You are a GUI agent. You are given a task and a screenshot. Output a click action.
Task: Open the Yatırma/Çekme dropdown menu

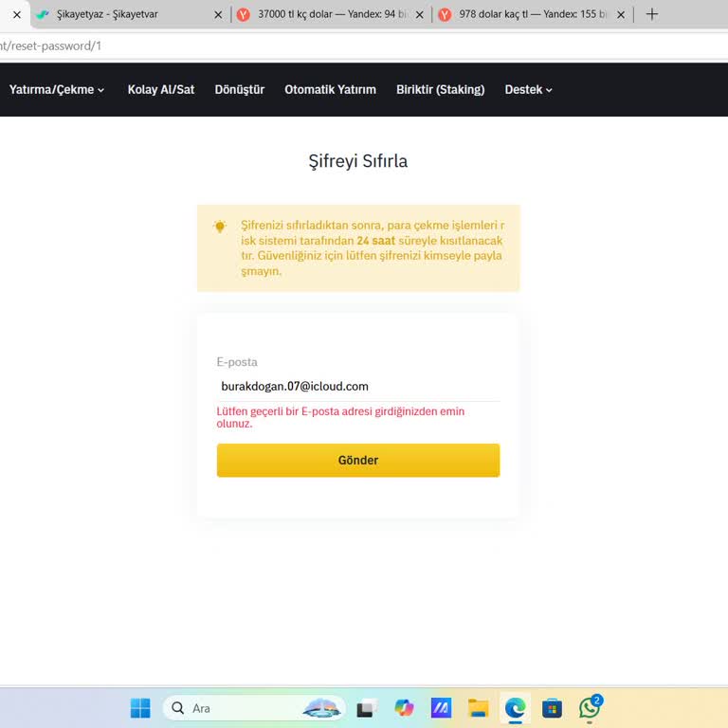[57, 90]
